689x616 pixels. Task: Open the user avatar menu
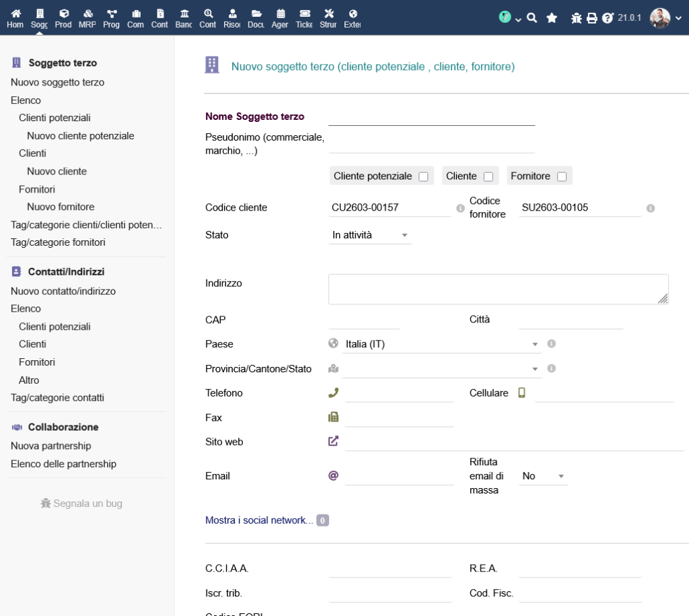tap(660, 18)
